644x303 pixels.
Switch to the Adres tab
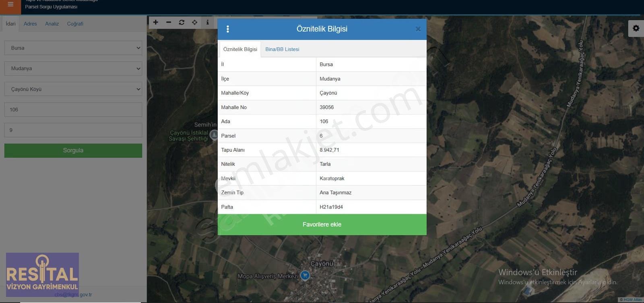tap(30, 24)
